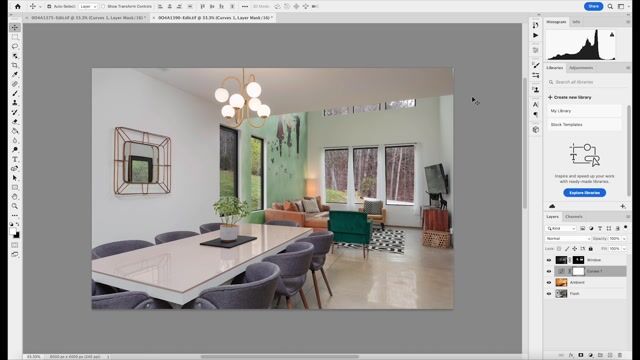This screenshot has width=640, height=360.
Task: Select the Clone Stamp tool
Action: [15, 102]
